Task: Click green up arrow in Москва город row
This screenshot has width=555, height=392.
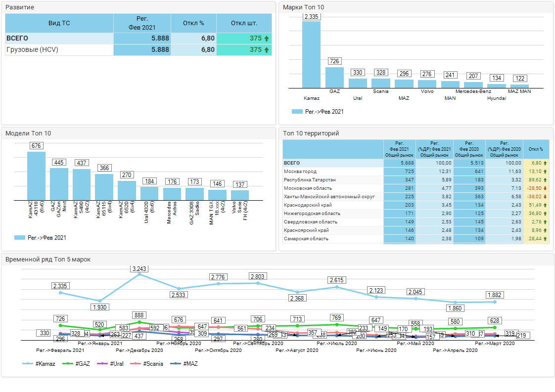Action: [545, 172]
